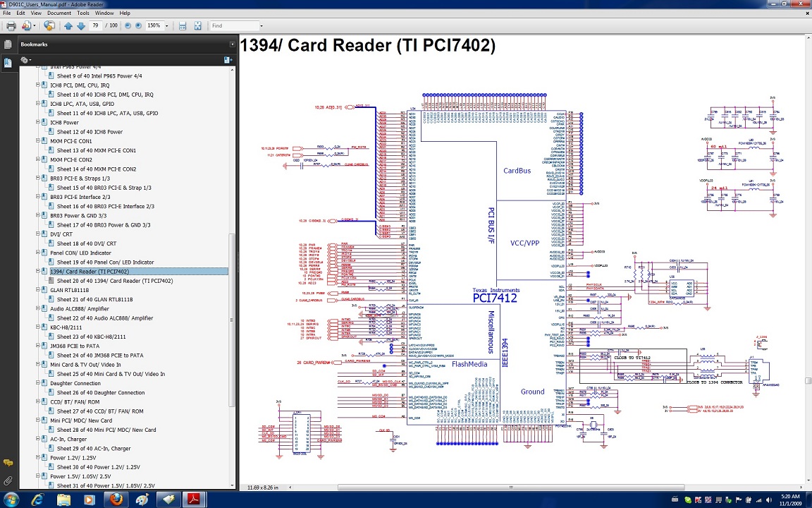Open the Attachments paperclip icon
The height and width of the screenshot is (508, 812).
click(8, 480)
